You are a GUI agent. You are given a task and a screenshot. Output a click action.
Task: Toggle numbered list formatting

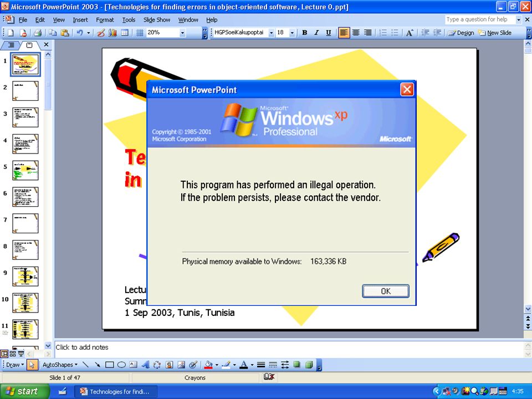[383, 33]
